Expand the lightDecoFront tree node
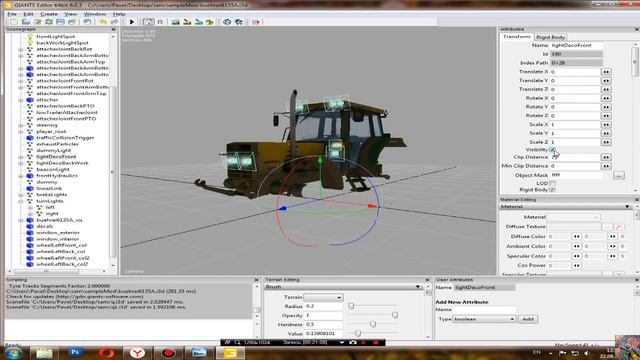Viewport: 640px width, 360px height. click(21, 157)
